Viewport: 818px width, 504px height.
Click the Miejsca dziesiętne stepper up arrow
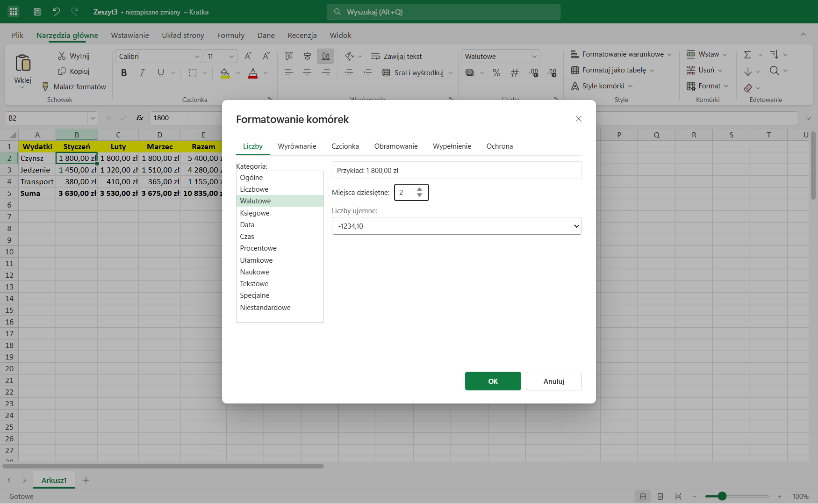(420, 189)
